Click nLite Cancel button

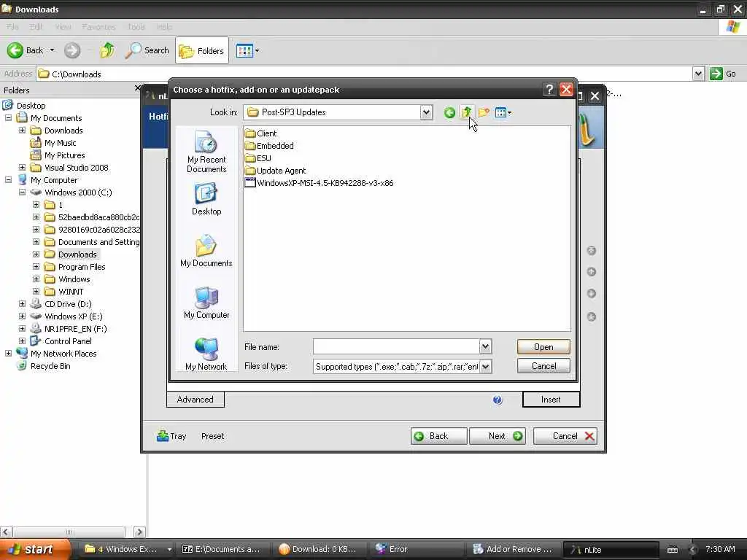pyautogui.click(x=565, y=436)
